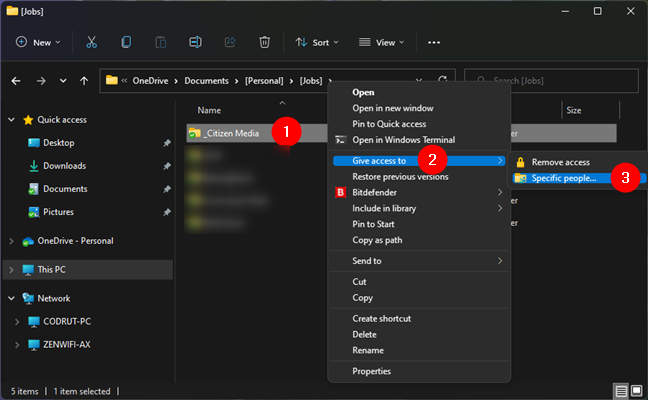Select Pin to Start
648x400 pixels.
419,224
